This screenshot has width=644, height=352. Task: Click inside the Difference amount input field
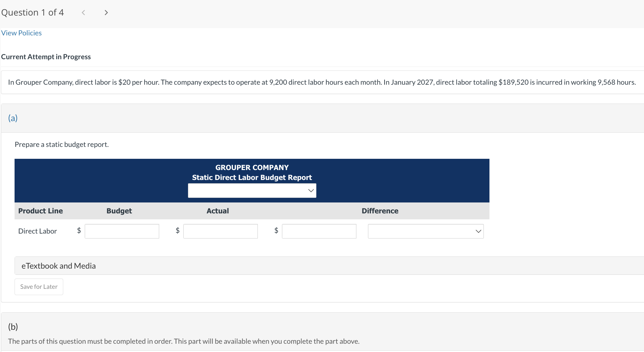[319, 231]
